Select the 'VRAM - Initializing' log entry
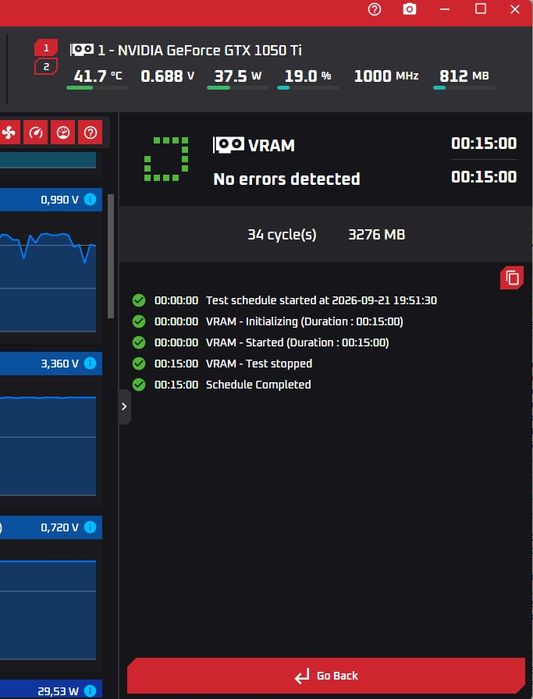Image resolution: width=533 pixels, height=699 pixels. 267,321
